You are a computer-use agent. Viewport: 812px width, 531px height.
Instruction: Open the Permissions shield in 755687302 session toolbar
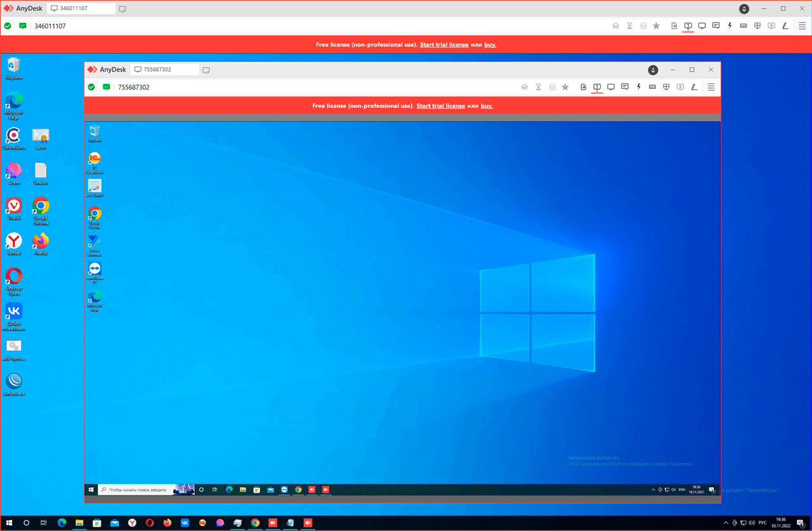666,87
